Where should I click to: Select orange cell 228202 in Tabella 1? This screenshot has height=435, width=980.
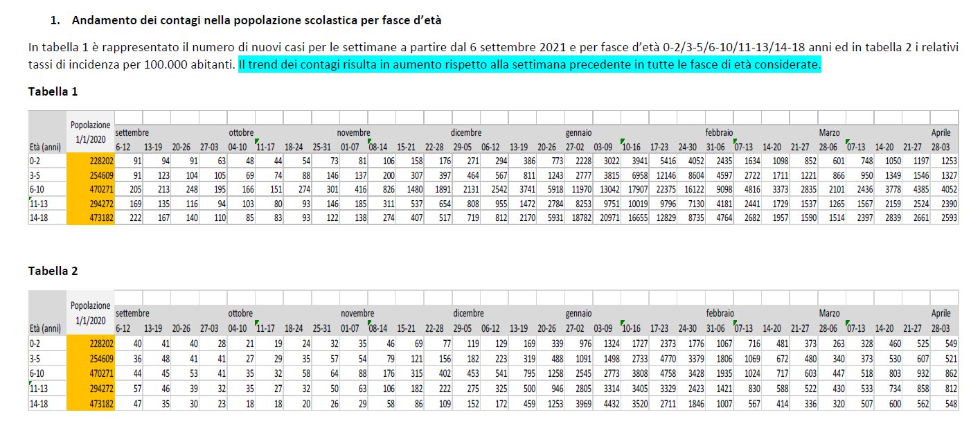tap(90, 161)
